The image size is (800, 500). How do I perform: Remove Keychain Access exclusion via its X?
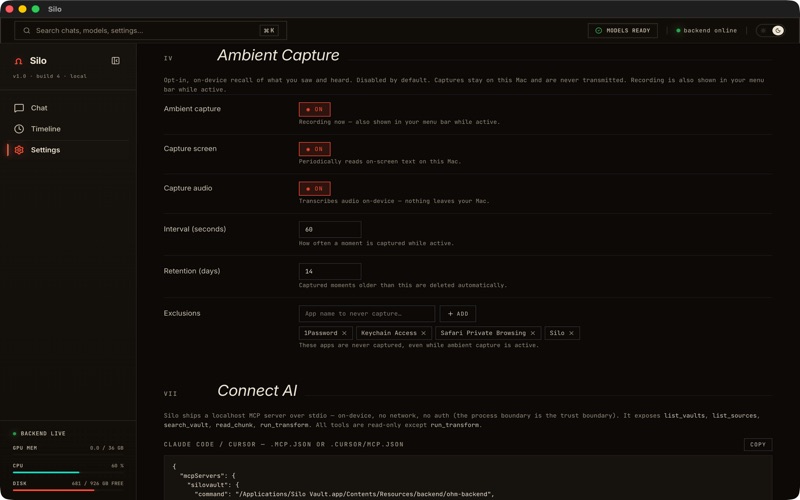423,333
